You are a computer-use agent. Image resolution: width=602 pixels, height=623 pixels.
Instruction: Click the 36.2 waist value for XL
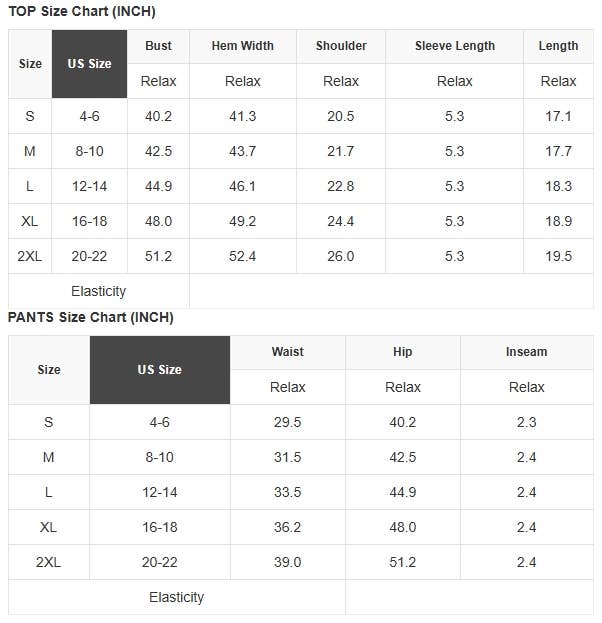(288, 527)
